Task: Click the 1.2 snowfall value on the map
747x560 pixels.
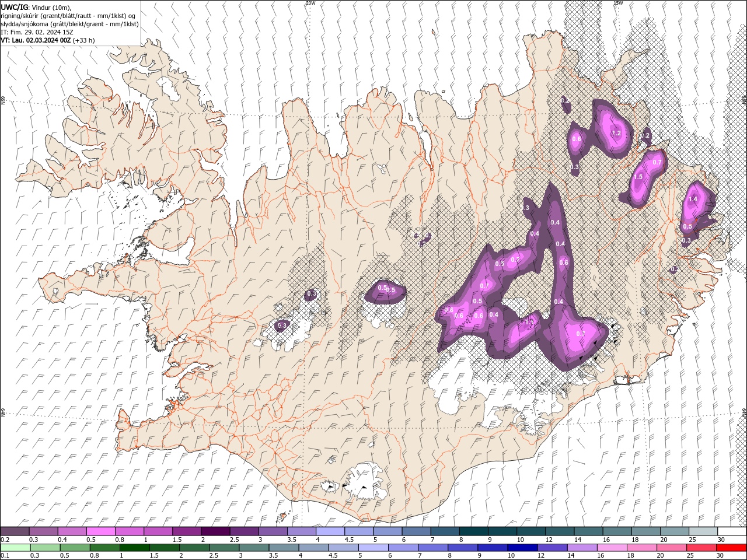Action: (x=615, y=134)
